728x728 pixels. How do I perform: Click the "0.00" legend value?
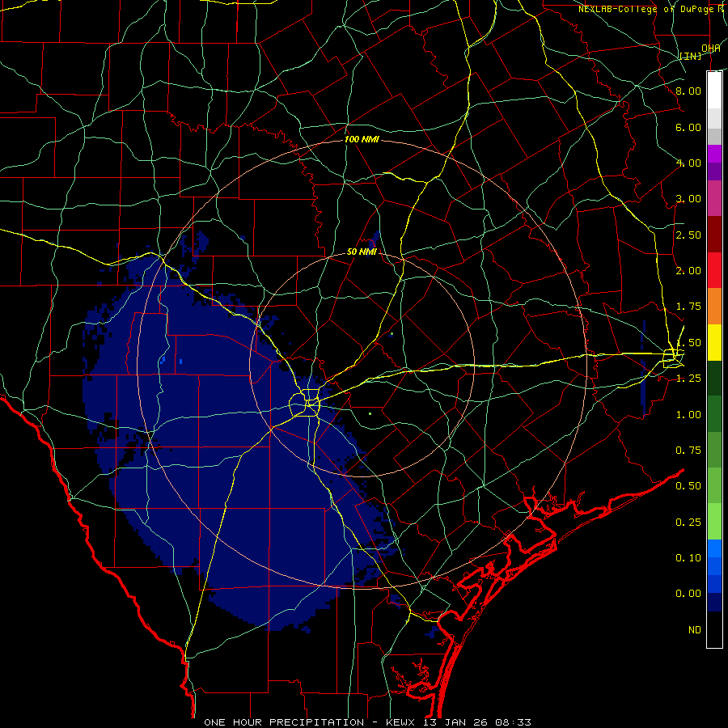[x=688, y=594]
